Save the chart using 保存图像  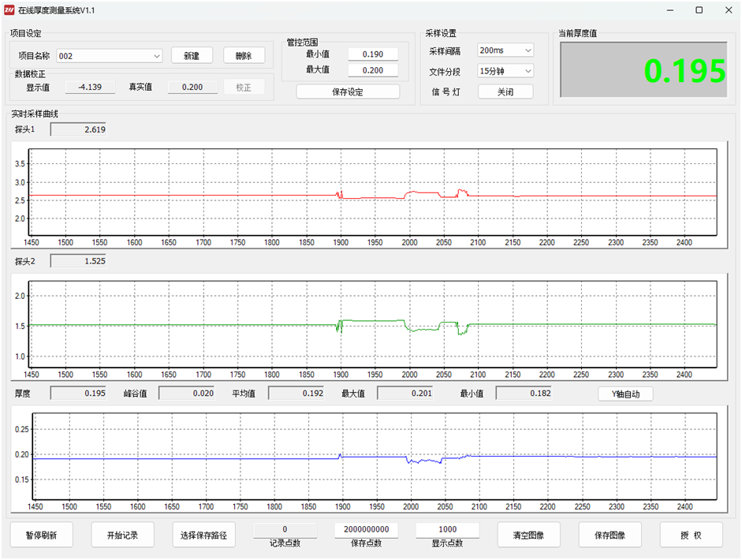pos(610,535)
